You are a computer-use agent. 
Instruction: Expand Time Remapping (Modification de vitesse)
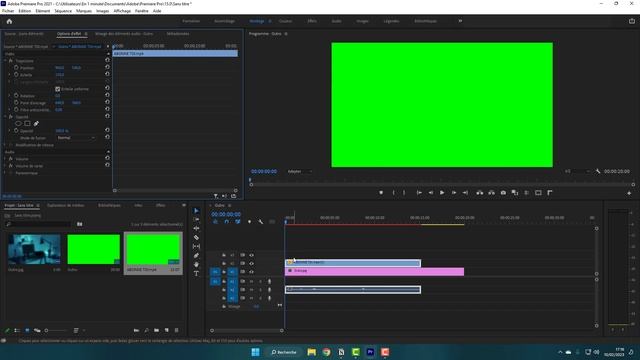[x=5, y=145]
